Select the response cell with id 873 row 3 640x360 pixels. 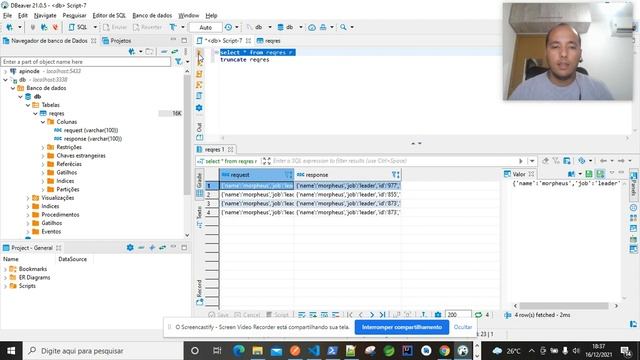click(348, 203)
